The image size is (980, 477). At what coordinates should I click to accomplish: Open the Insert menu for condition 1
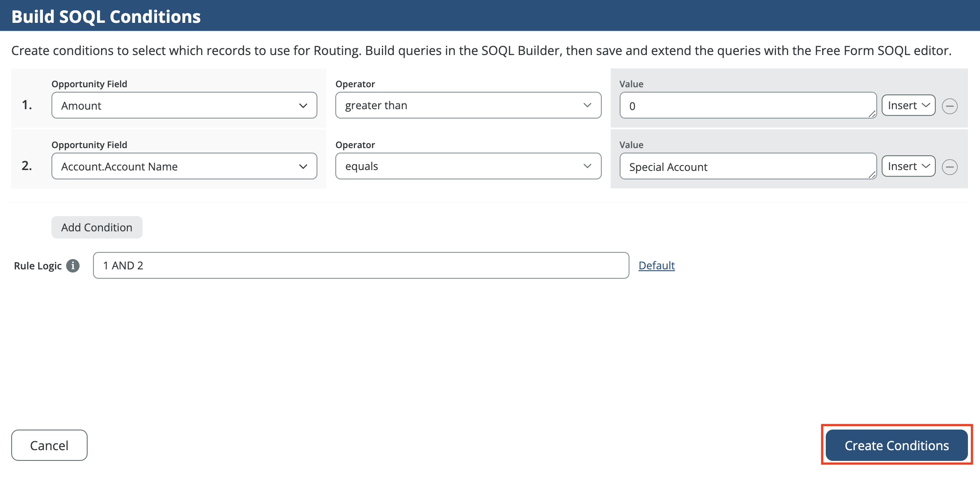[x=908, y=106]
